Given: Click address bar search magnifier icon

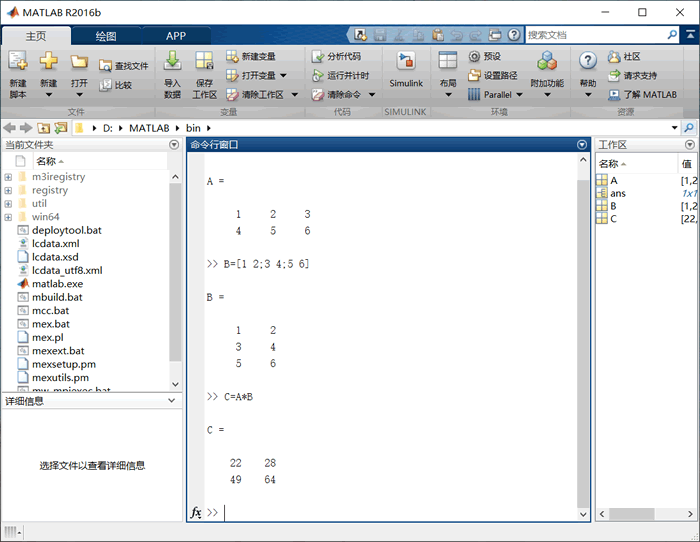Looking at the screenshot, I should coord(689,128).
